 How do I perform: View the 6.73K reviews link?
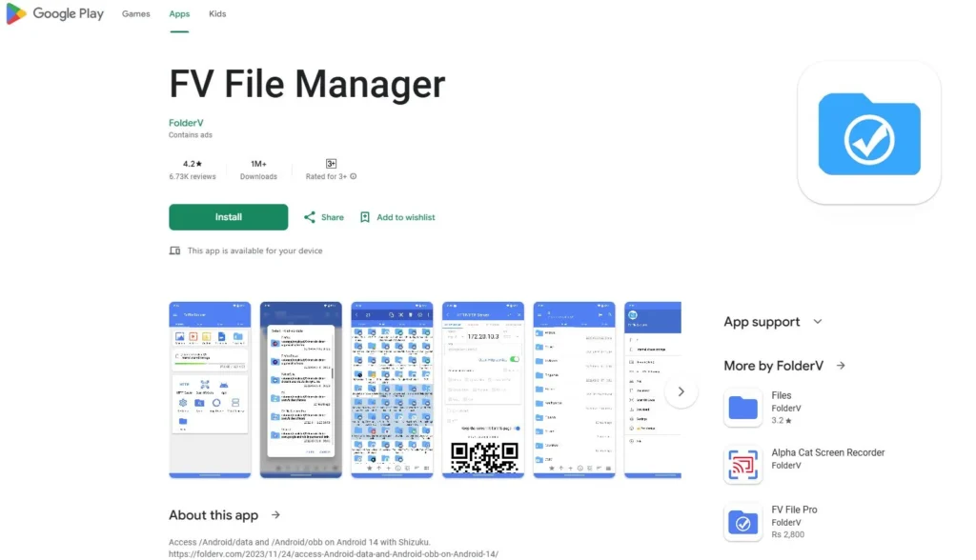click(192, 175)
